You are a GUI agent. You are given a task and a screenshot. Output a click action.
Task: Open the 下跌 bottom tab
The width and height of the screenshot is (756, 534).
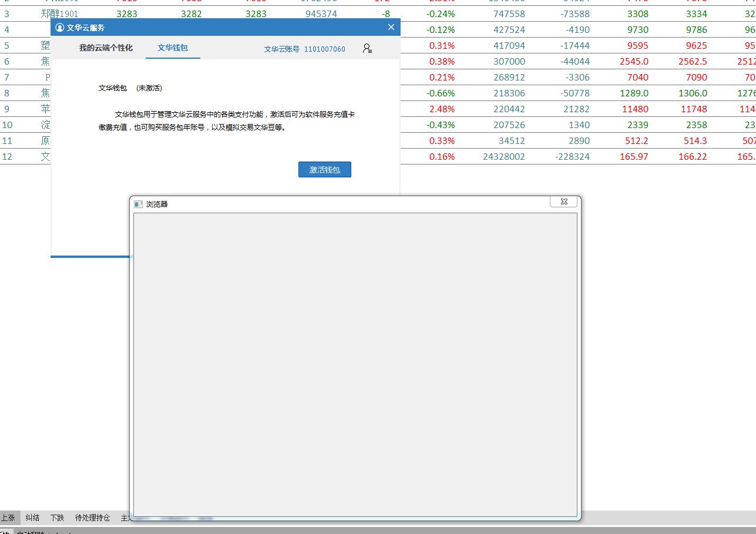pos(57,518)
